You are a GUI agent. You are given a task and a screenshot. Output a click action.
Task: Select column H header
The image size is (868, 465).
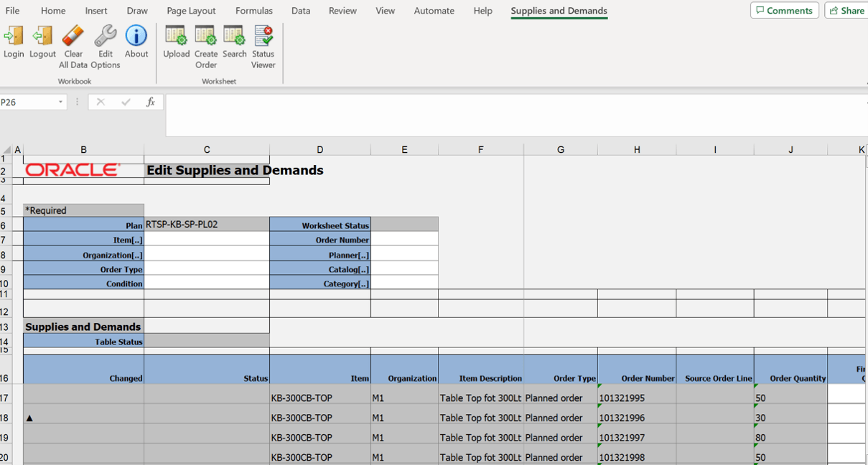[637, 149]
